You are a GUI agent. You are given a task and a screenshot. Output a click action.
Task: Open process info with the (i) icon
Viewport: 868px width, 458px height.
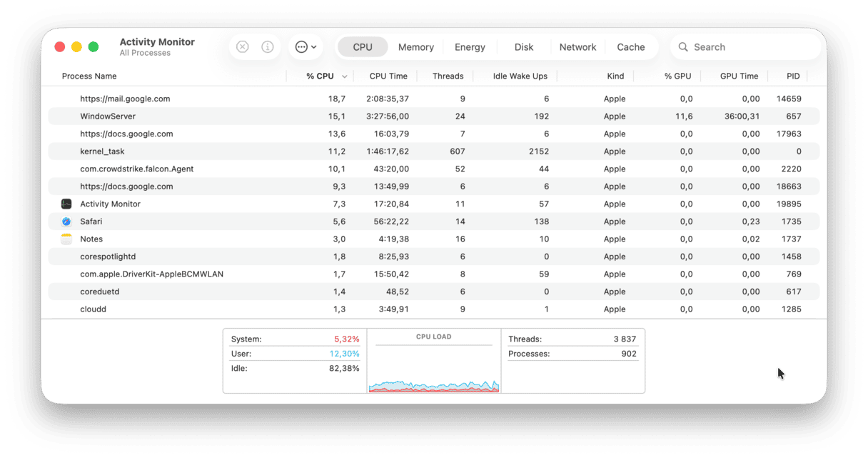point(268,46)
